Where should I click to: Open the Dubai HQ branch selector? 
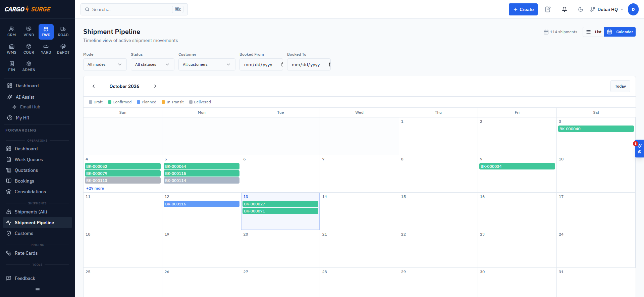[607, 9]
